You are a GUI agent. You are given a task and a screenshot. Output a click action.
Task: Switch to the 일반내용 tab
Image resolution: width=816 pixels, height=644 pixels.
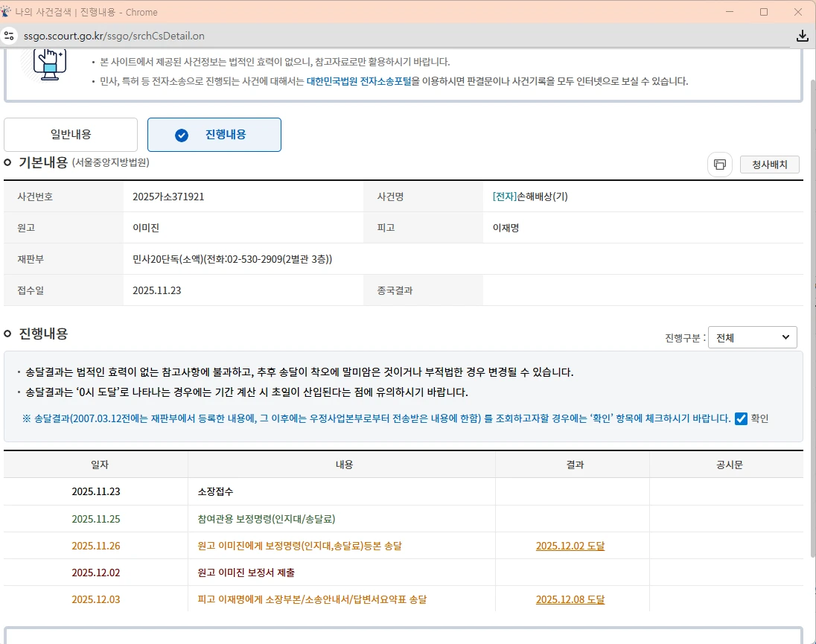tap(71, 135)
